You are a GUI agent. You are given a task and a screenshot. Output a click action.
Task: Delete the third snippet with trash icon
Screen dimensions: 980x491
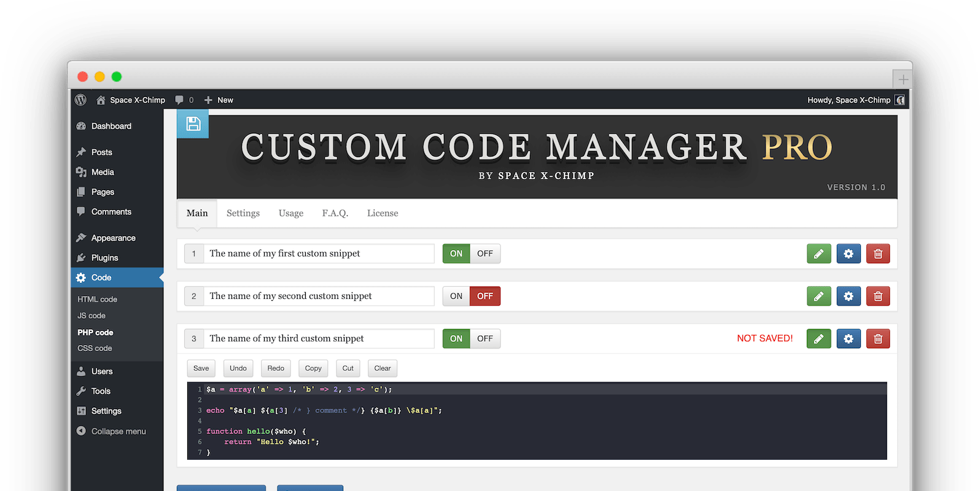coord(878,339)
